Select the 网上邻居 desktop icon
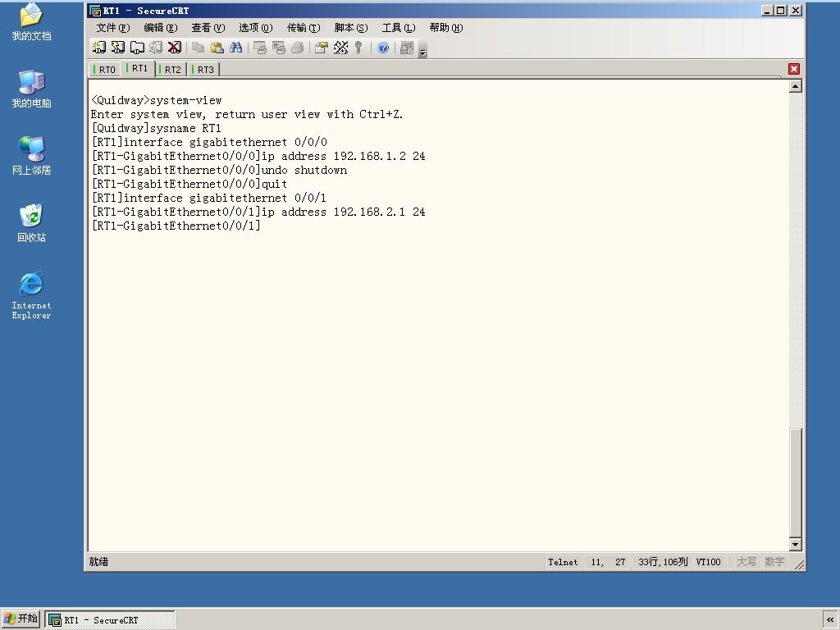The height and width of the screenshot is (630, 840). tap(32, 156)
